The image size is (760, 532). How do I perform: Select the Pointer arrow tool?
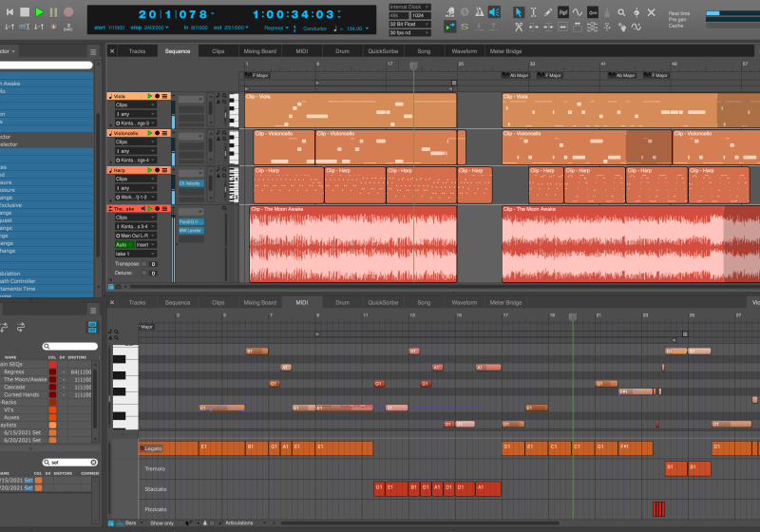click(519, 12)
